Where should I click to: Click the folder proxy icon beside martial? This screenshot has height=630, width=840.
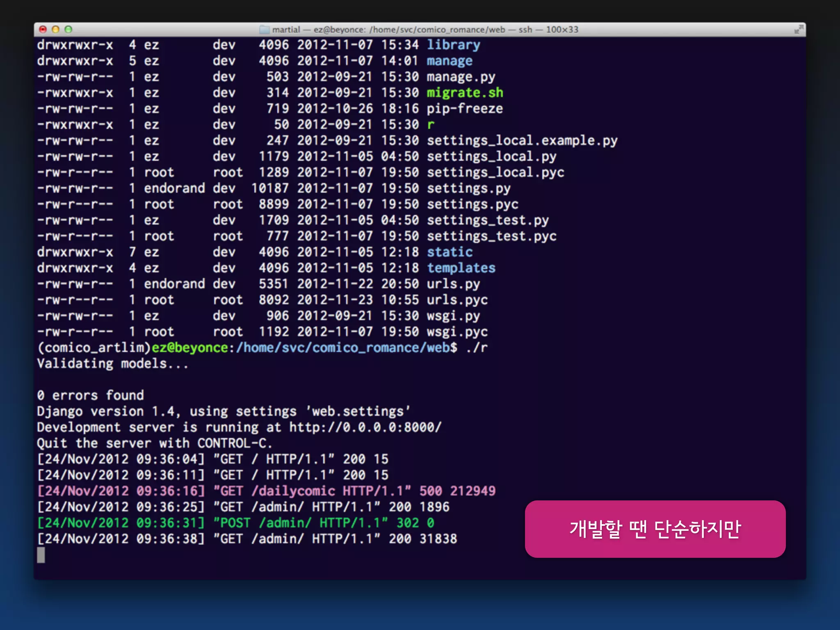click(265, 30)
